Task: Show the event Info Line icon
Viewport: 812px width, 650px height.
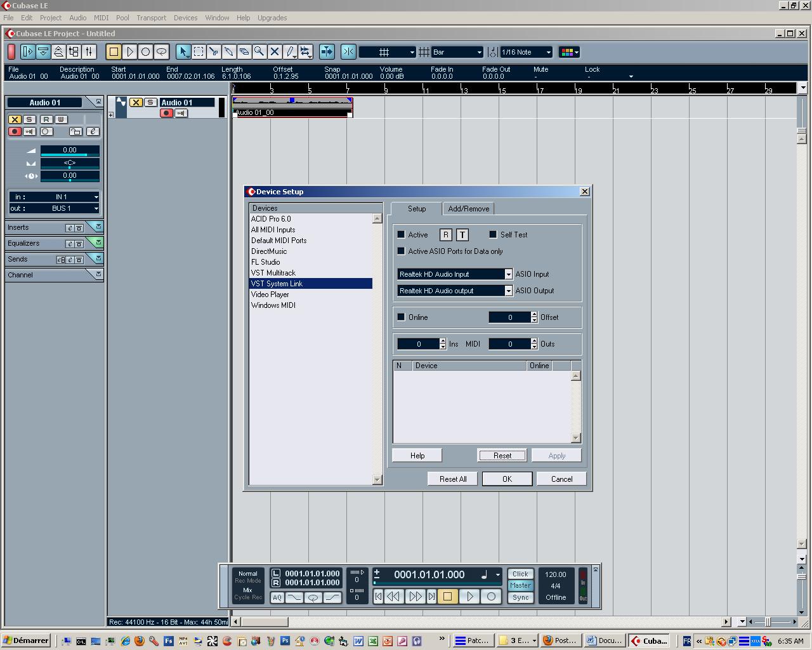Action: click(x=43, y=52)
